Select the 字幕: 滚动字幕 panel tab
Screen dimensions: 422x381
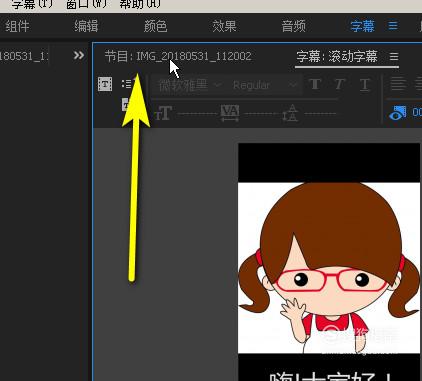click(337, 56)
